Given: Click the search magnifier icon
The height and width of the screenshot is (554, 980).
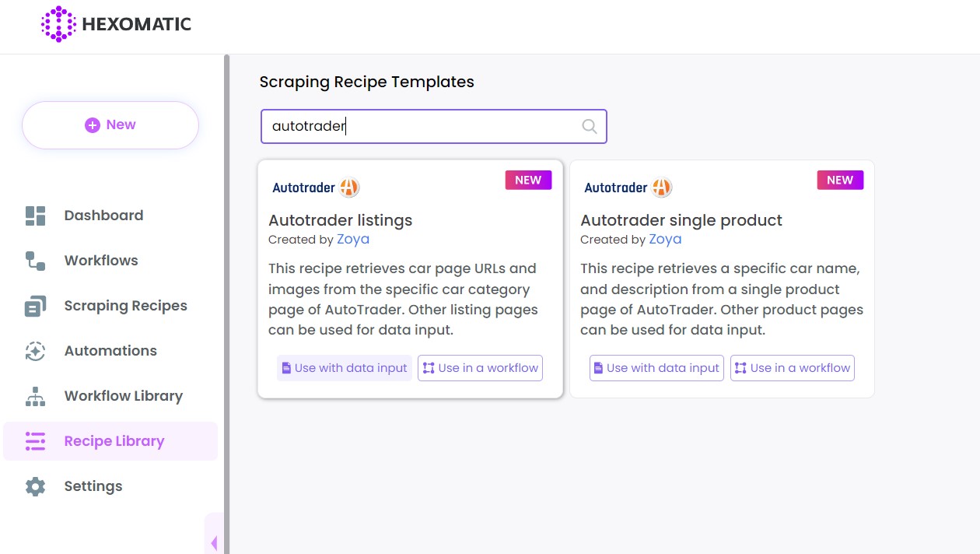Looking at the screenshot, I should (590, 127).
